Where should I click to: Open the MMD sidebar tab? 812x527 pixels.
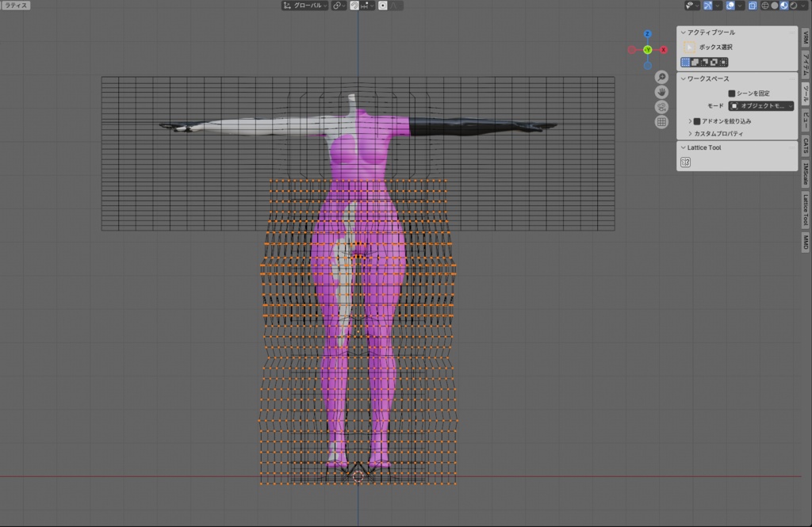[x=806, y=241]
